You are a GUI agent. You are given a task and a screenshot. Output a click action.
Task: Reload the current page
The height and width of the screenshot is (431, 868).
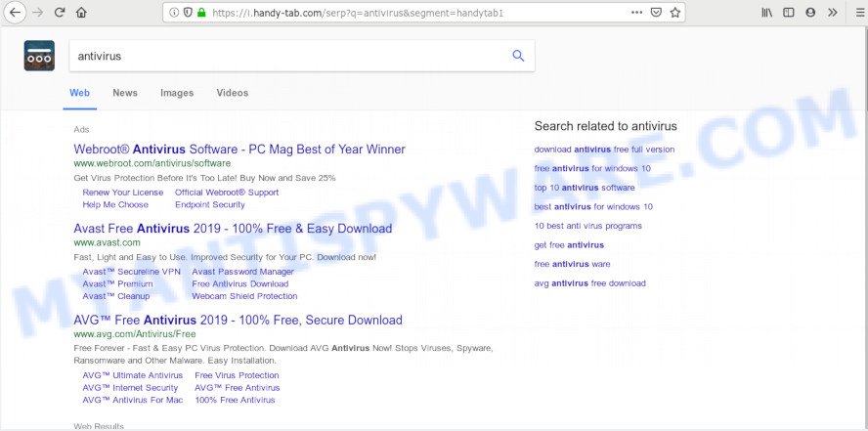point(60,12)
